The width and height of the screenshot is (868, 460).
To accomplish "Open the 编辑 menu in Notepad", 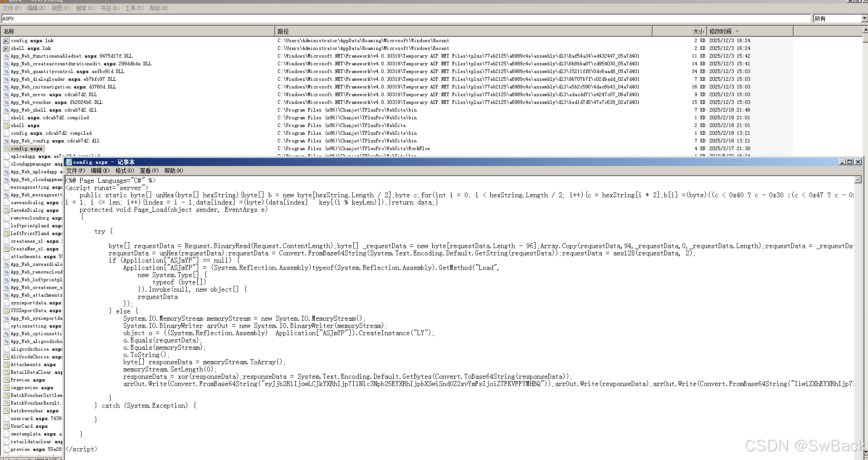I will 100,171.
